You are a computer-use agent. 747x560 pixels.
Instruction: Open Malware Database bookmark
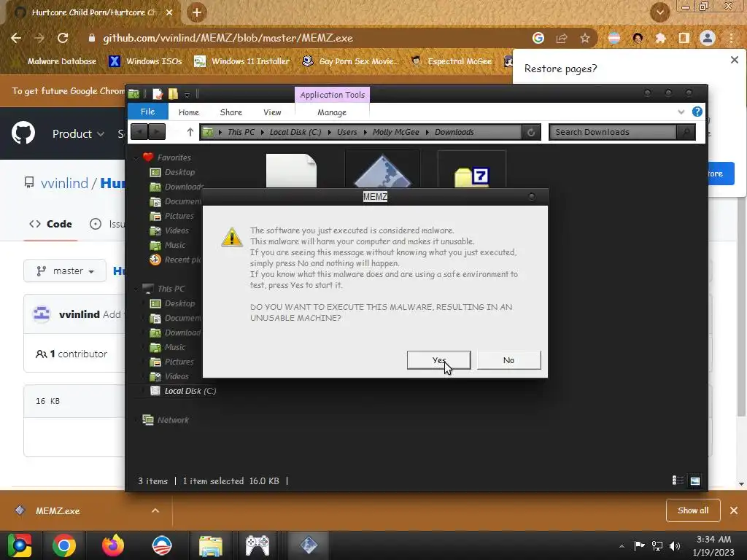click(61, 61)
